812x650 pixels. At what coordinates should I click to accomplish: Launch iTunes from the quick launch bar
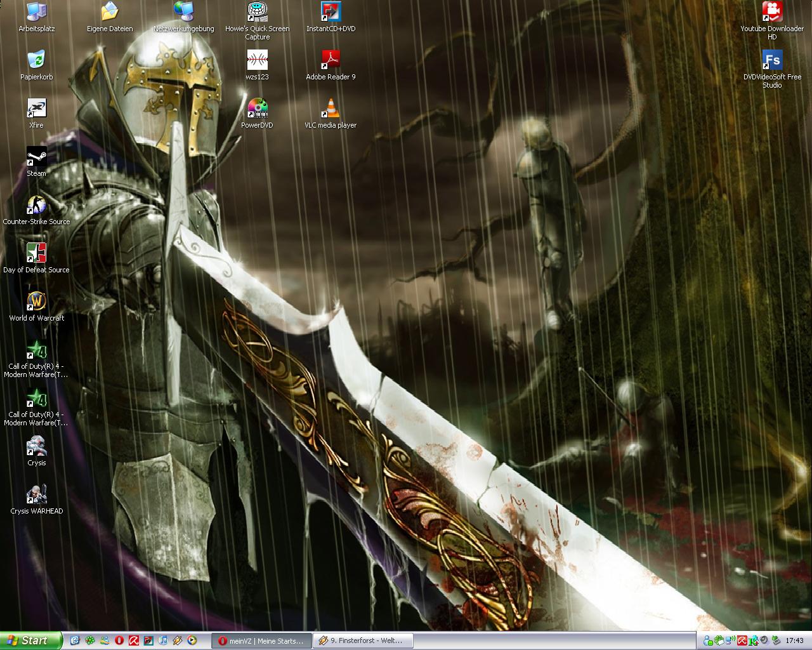(x=163, y=640)
